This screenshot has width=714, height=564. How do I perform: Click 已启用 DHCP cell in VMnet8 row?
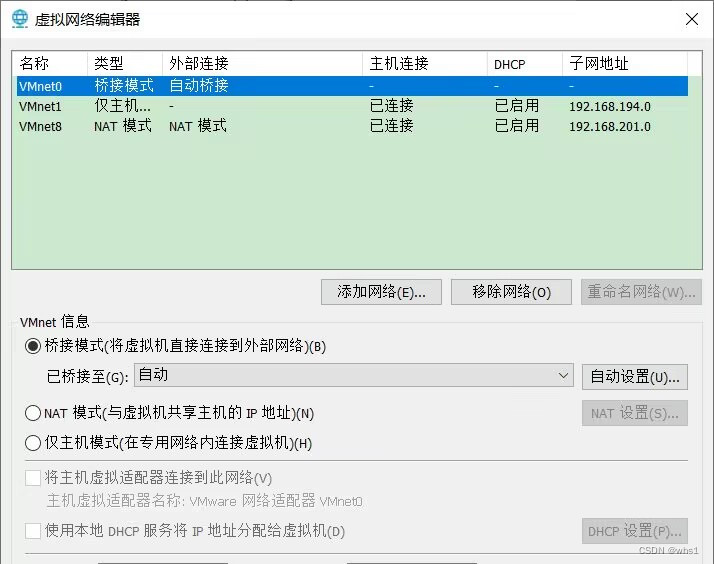[x=517, y=126]
